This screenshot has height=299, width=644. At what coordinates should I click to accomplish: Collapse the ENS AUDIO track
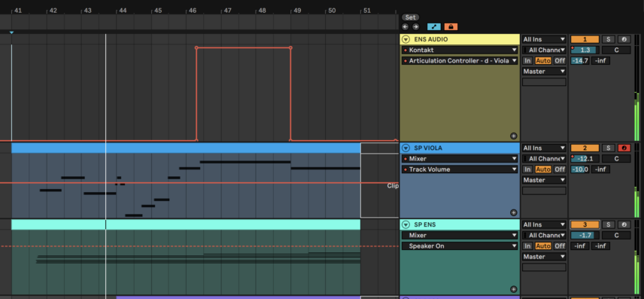[x=406, y=39]
